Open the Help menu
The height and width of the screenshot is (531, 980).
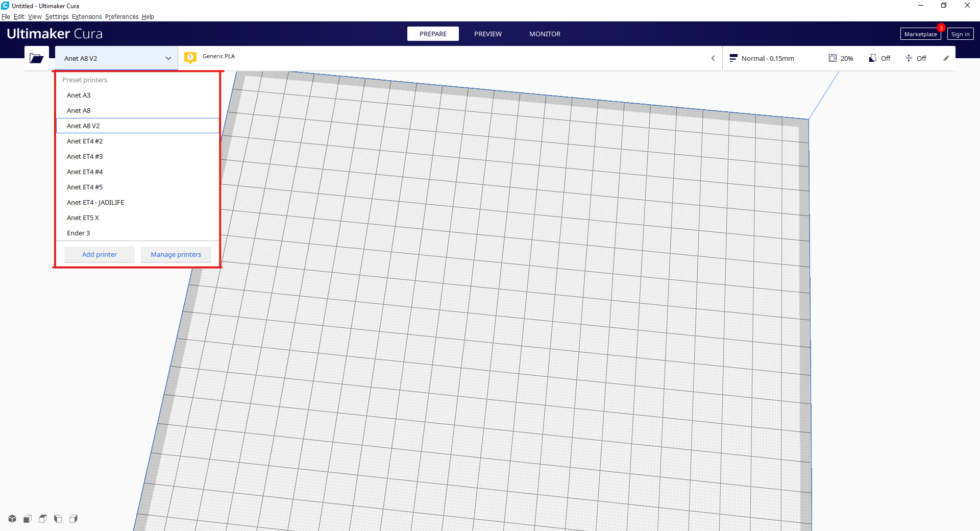point(148,17)
